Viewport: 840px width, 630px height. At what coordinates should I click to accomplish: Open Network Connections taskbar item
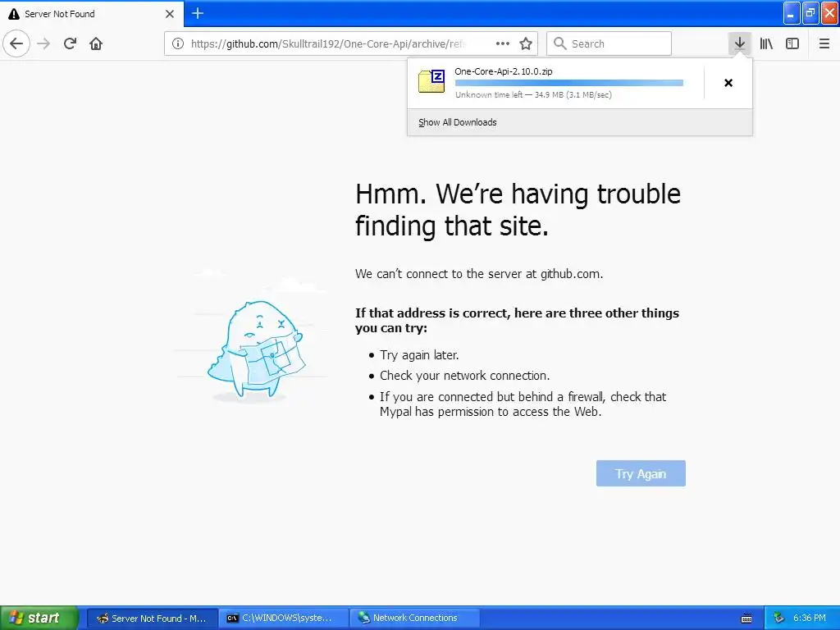click(414, 619)
